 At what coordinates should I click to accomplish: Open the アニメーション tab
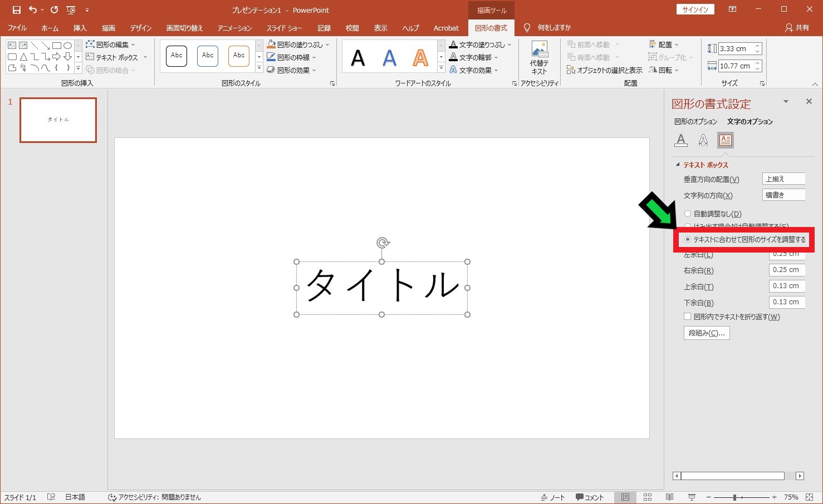pos(234,28)
